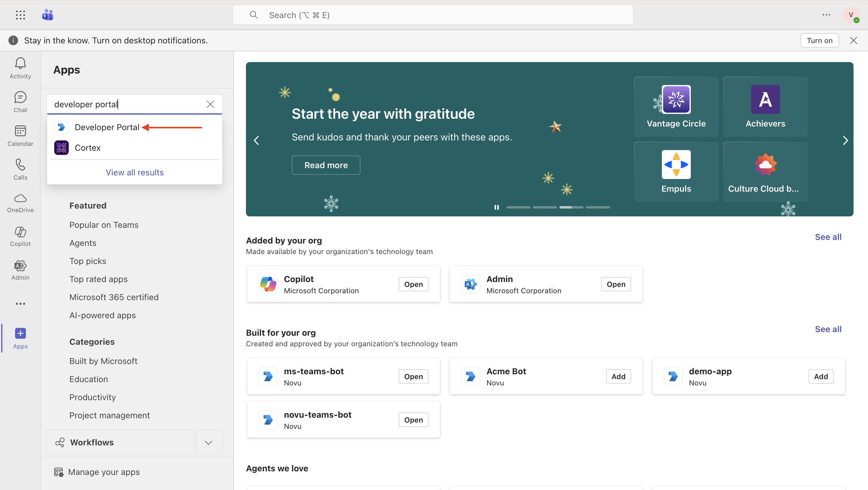Image resolution: width=868 pixels, height=490 pixels.
Task: Open the Calendar
Action: click(x=20, y=135)
